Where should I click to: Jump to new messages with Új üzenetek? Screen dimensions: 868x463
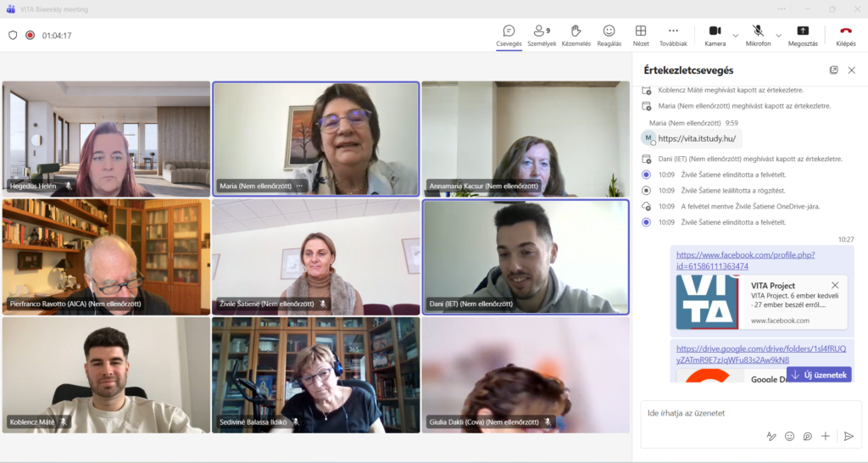819,375
